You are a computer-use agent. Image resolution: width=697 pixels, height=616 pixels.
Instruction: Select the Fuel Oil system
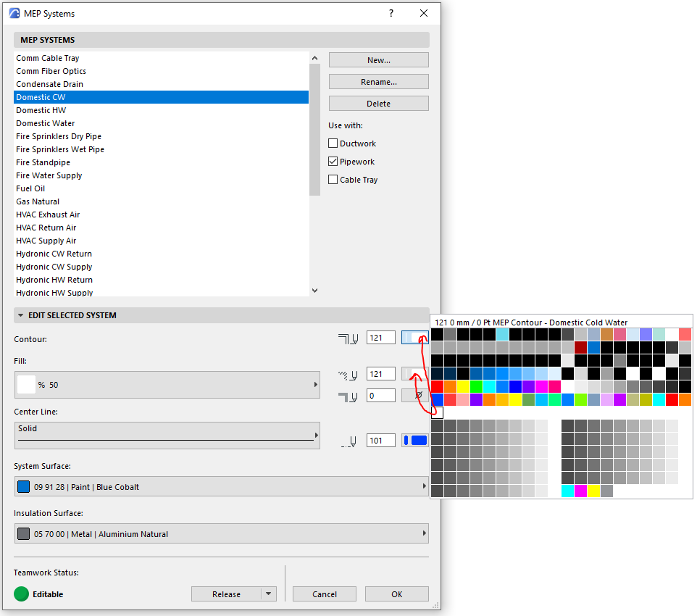point(162,188)
